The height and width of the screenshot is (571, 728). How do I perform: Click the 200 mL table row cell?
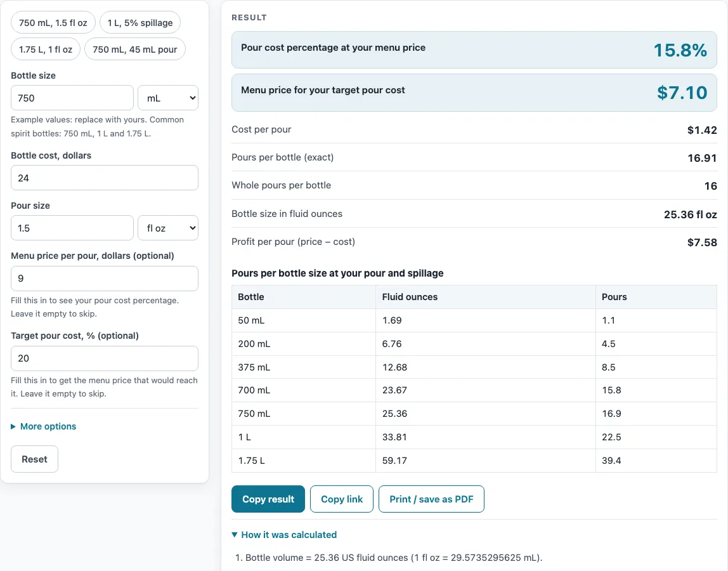(x=304, y=344)
